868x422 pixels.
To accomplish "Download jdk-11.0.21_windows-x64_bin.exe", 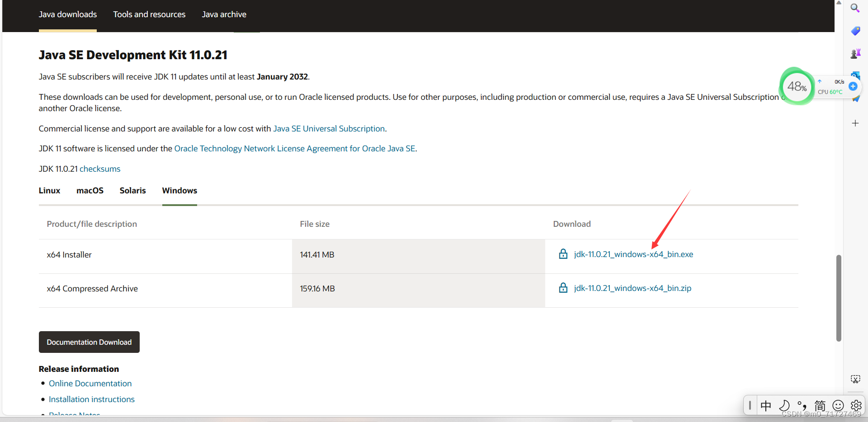I will (x=633, y=254).
